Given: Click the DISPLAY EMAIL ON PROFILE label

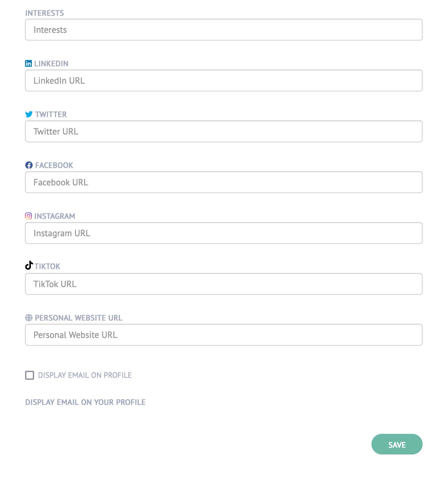Looking at the screenshot, I should point(85,375).
